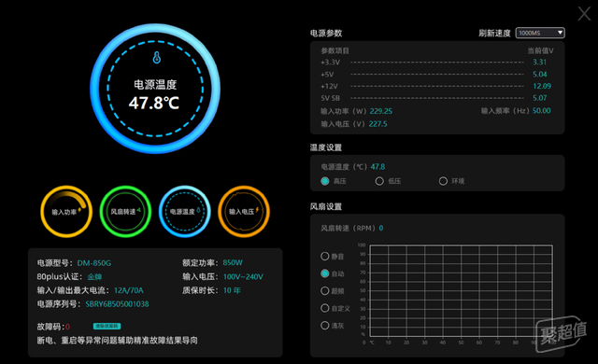Image resolution: width=598 pixels, height=364 pixels.
Task: Choose the 自定义 fan mode
Action: (325, 308)
